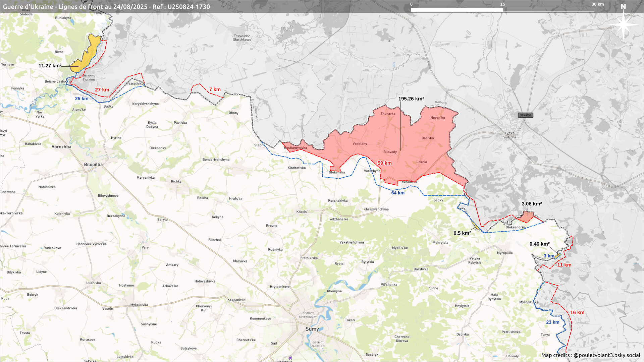Click the north compass star icon
The image size is (644, 362).
point(623,24)
